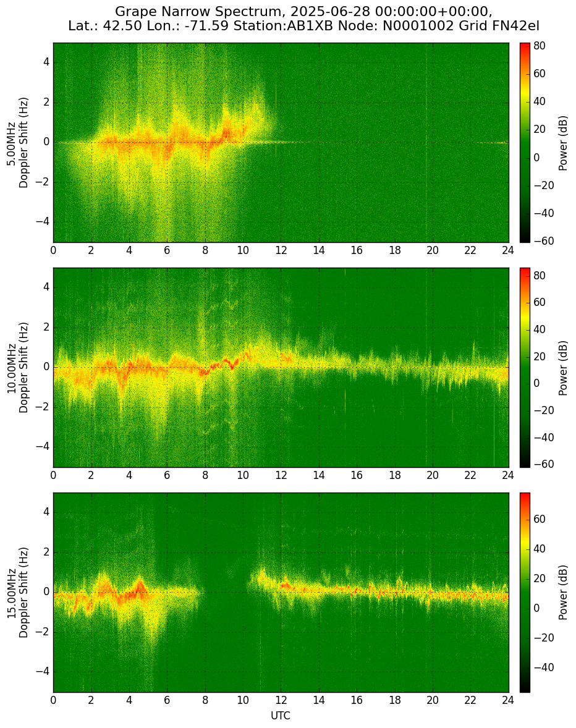The width and height of the screenshot is (576, 728).
Task: Click the UTC x-axis label at bottom
Action: tap(281, 716)
